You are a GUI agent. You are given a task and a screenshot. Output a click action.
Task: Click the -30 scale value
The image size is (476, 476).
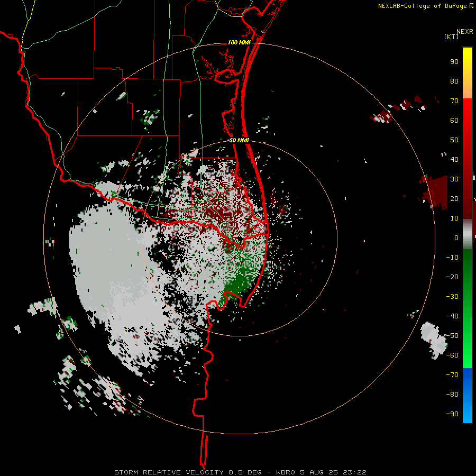point(452,297)
